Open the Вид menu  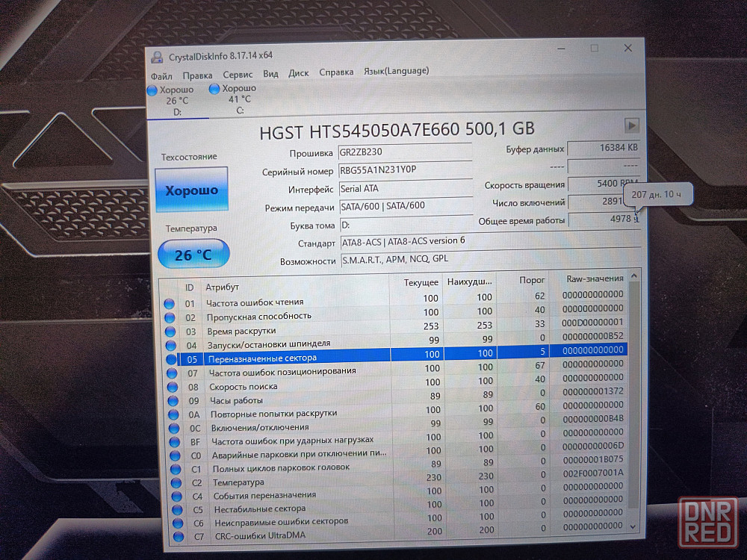[270, 74]
